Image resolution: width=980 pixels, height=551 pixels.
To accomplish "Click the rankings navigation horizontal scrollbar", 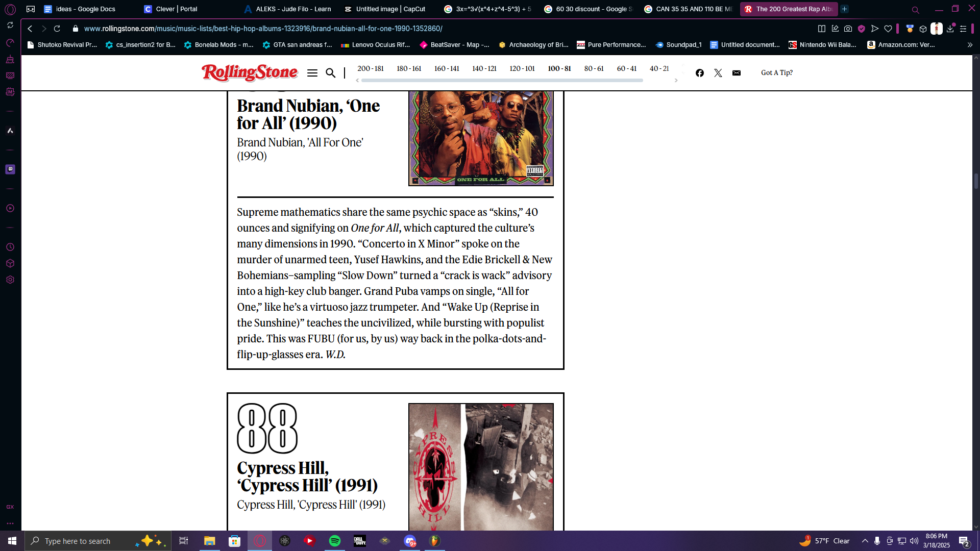I will [x=502, y=81].
